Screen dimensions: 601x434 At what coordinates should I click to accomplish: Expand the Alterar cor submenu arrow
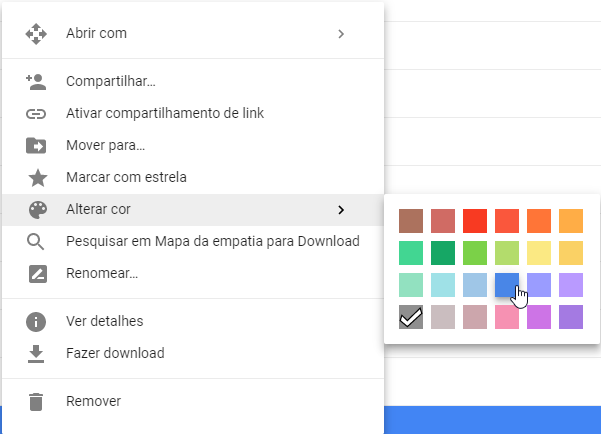tap(341, 210)
